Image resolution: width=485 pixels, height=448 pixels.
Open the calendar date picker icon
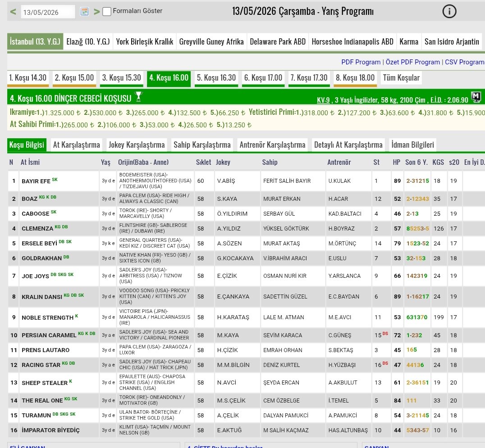click(84, 12)
